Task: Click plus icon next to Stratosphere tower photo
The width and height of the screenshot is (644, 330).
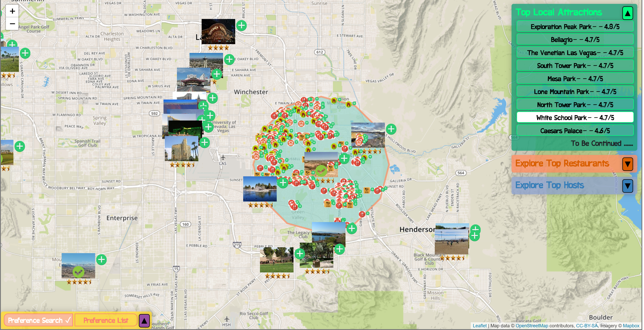Action: pos(229,60)
